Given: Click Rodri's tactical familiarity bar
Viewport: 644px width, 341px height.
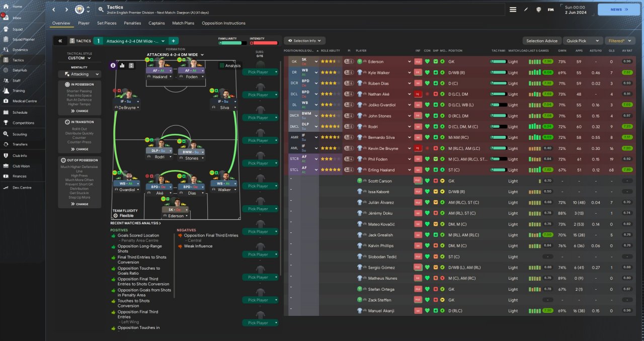Looking at the screenshot, I should tap(498, 127).
